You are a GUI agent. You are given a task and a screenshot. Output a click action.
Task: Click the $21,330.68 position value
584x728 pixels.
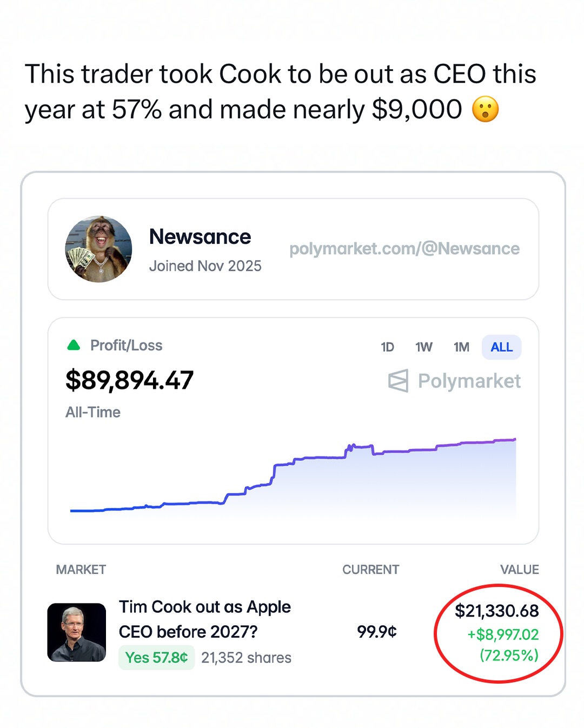coord(496,611)
